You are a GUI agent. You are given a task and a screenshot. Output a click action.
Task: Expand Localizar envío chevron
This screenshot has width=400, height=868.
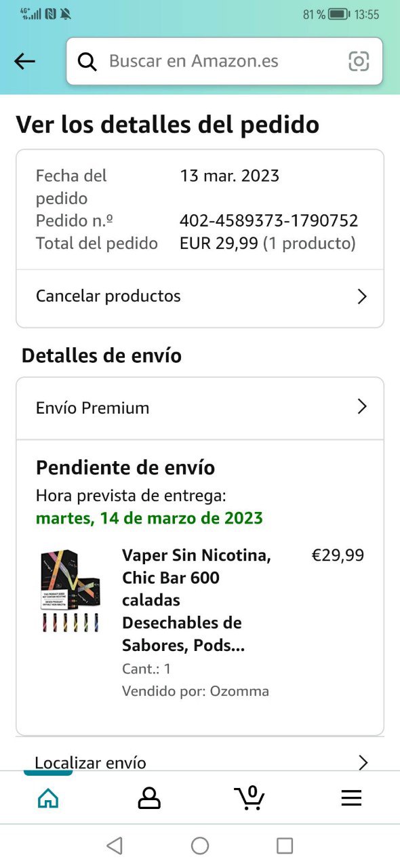(x=363, y=763)
